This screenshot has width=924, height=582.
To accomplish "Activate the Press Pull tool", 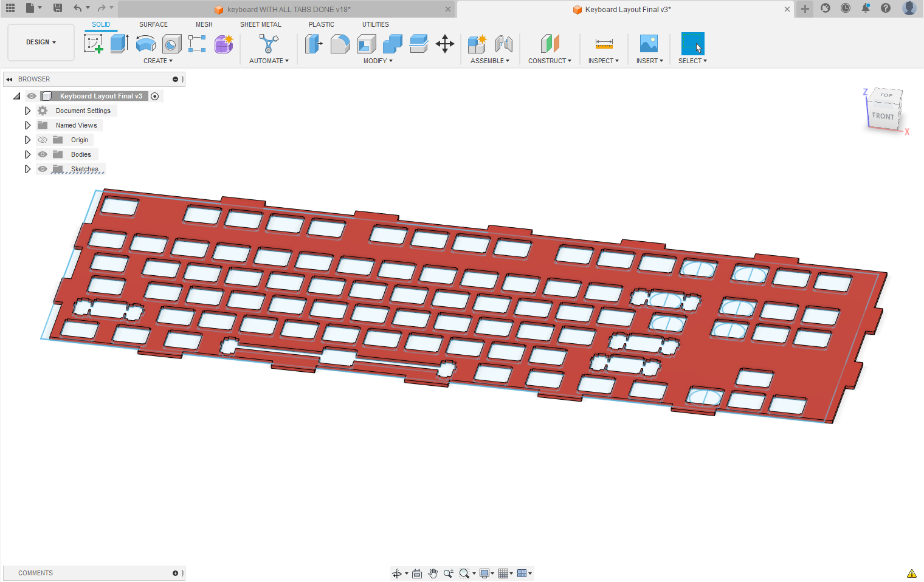I will point(314,44).
